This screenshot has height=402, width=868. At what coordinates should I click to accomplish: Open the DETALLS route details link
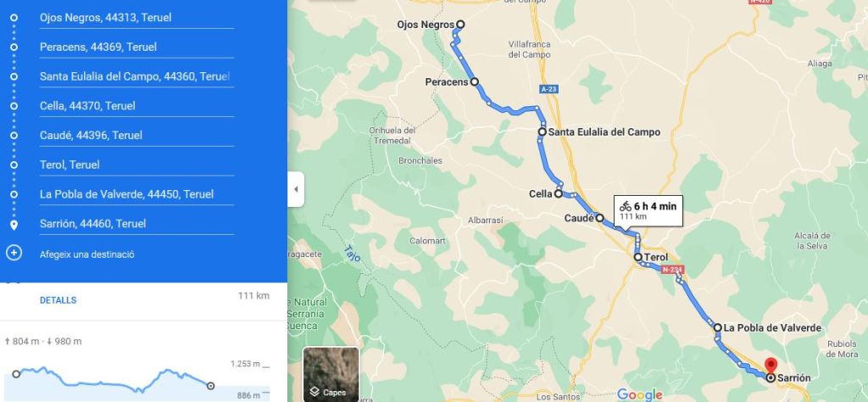[x=58, y=300]
